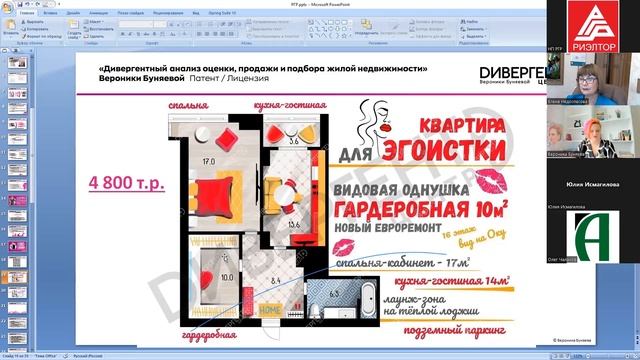Expand the Макет layout dropdown
The width and height of the screenshot is (640, 360).
[x=94, y=22]
